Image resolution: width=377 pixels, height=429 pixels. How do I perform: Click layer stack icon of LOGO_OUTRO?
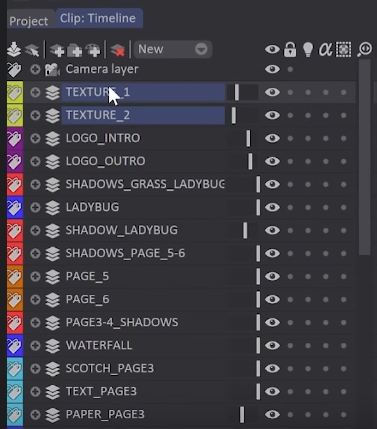pos(52,161)
